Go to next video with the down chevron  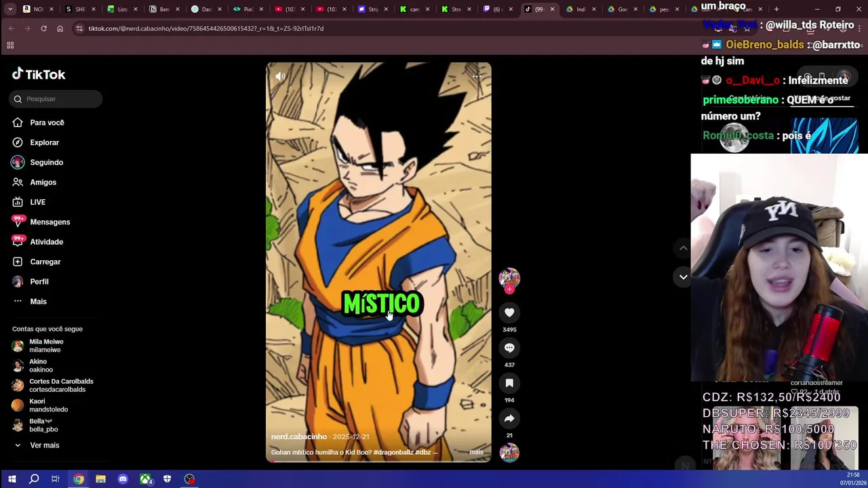click(x=683, y=277)
